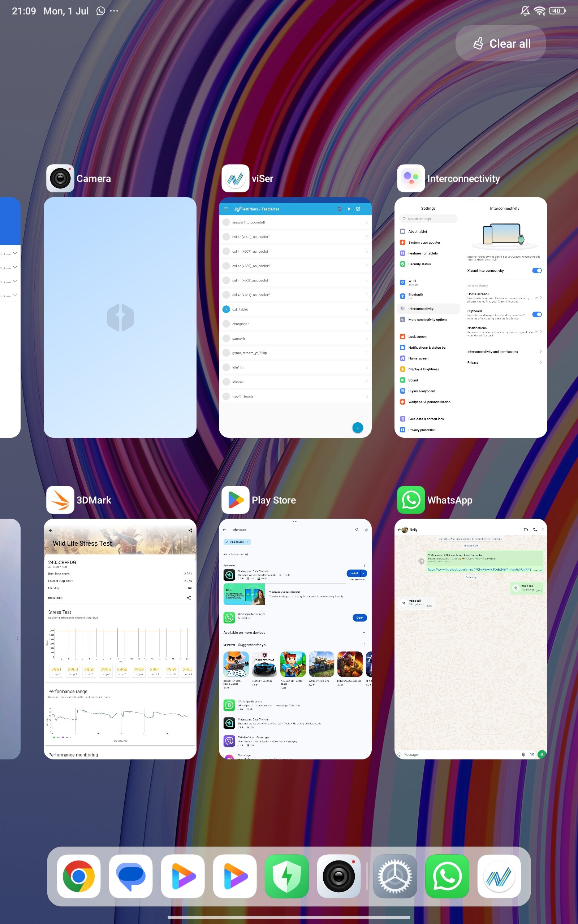Tap Play Store search magnifier
Image resolution: width=578 pixels, height=924 pixels.
(x=357, y=529)
